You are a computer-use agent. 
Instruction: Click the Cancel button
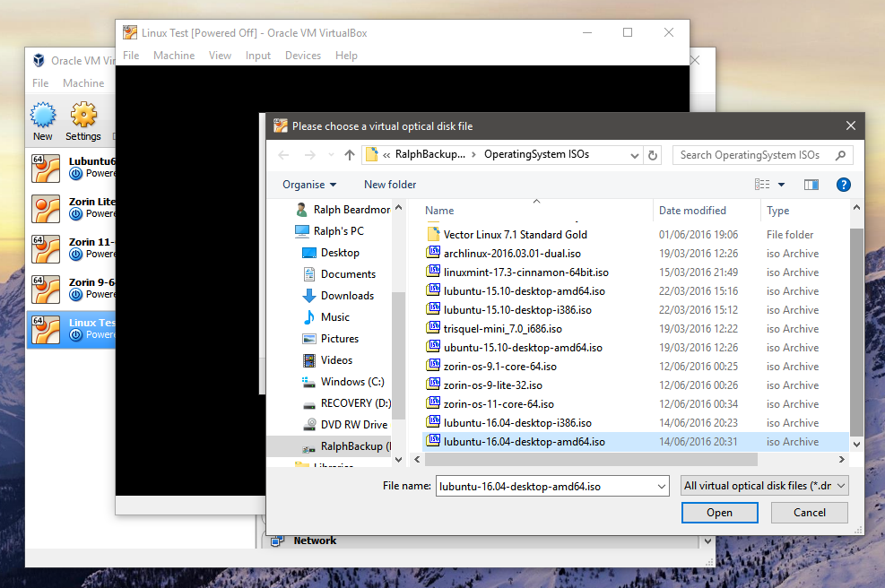810,513
